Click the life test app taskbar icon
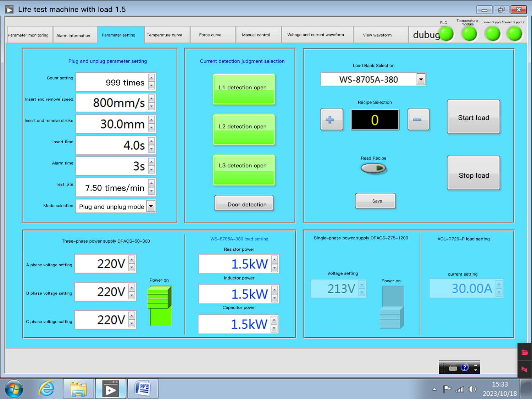The height and width of the screenshot is (399, 532). 111,389
